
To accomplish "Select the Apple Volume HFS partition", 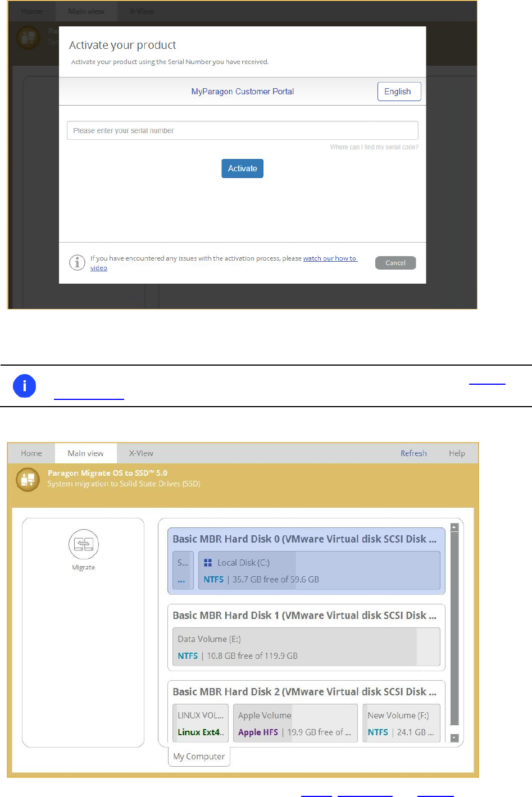I will (x=295, y=723).
